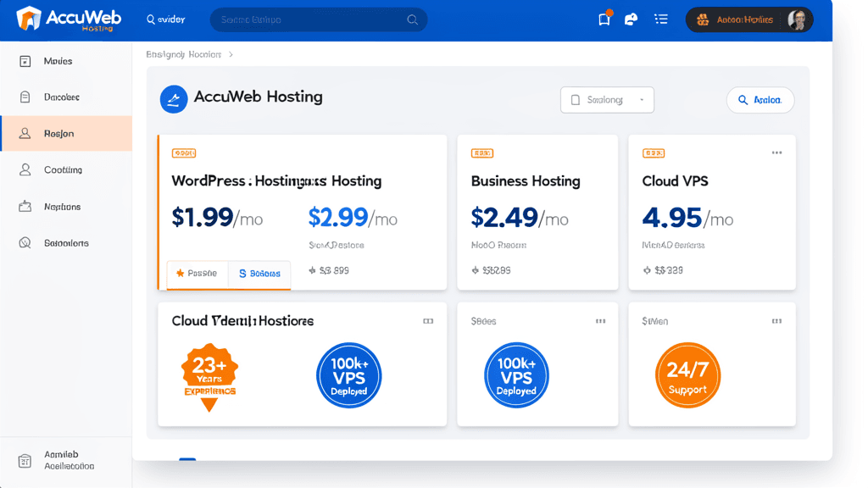This screenshot has height=488, width=868.
Task: Click the orange tag on WordPress Hosting card
Action: click(184, 153)
